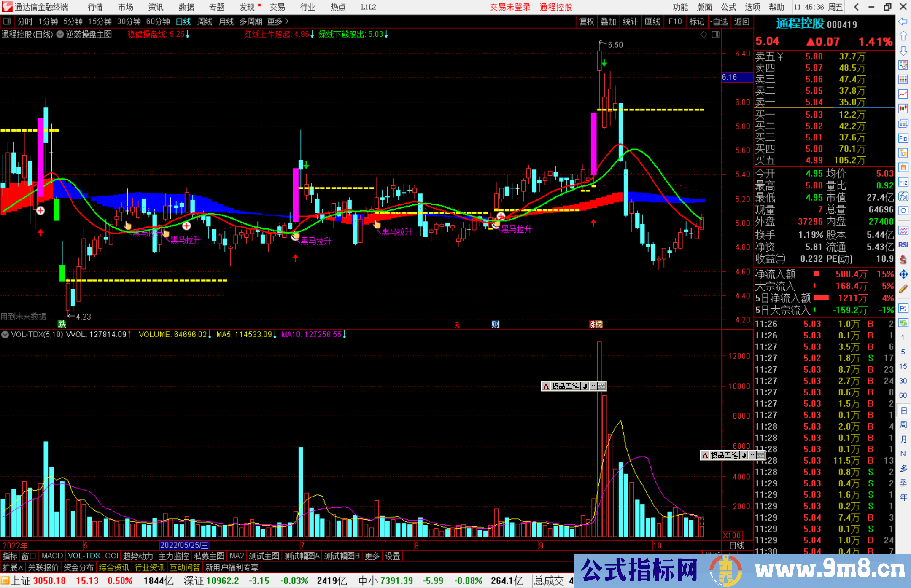
Task: Click the 复权 button
Action: point(586,21)
